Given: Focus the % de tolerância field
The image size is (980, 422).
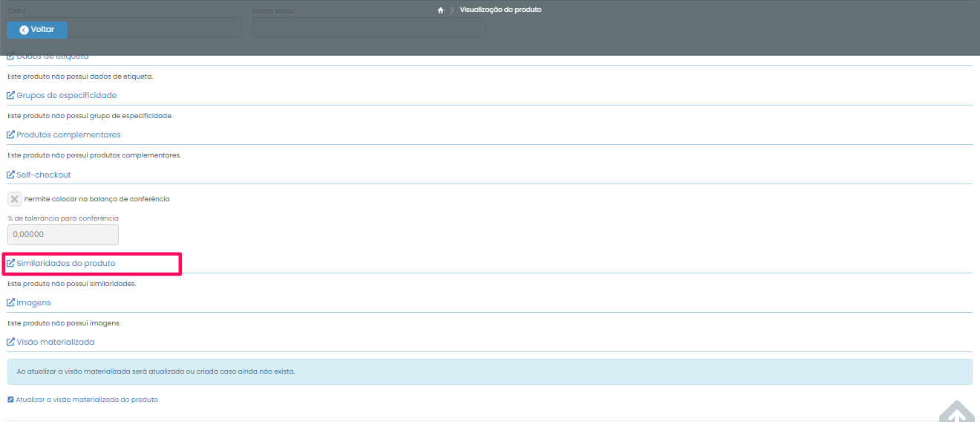Looking at the screenshot, I should coord(63,235).
